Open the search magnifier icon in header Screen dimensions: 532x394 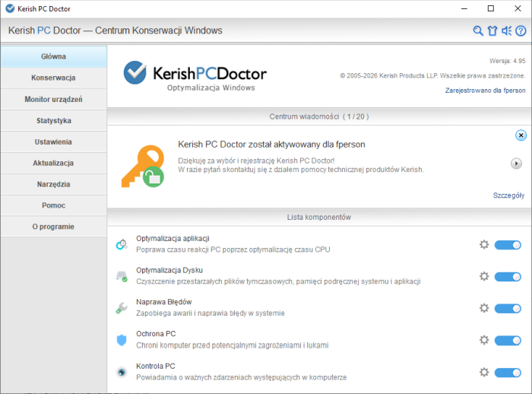coord(478,31)
